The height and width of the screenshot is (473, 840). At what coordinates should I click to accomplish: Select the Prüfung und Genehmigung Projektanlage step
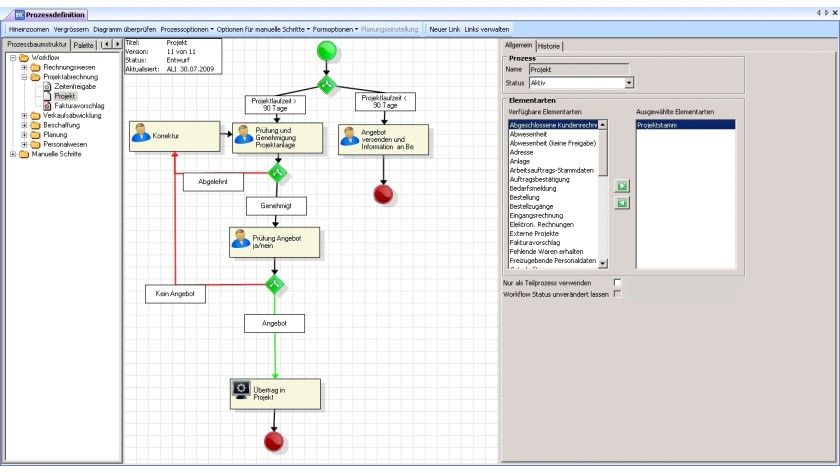278,138
